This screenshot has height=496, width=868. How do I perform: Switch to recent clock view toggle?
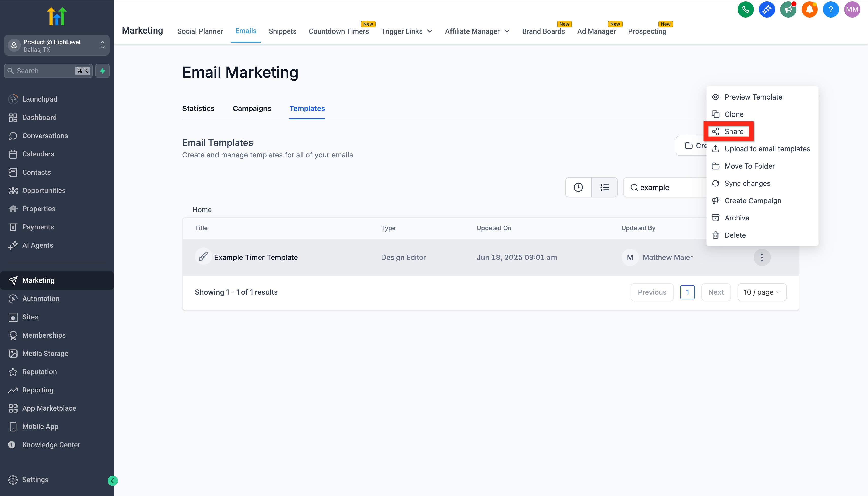click(x=578, y=187)
